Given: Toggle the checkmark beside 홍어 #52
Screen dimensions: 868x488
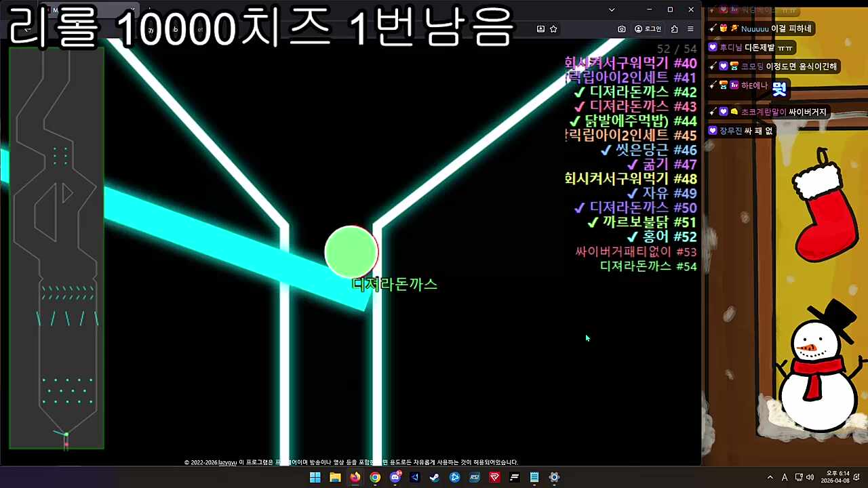Looking at the screenshot, I should pyautogui.click(x=632, y=237).
